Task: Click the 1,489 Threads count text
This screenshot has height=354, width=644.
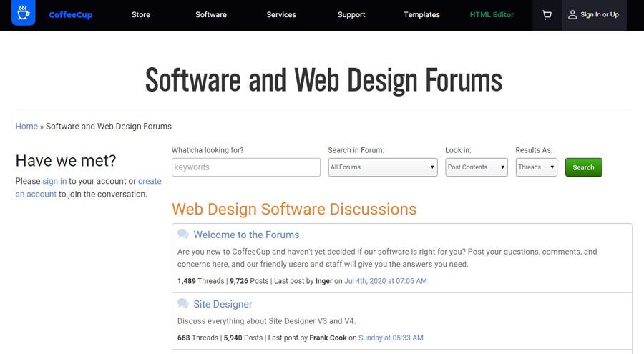Action: (200, 281)
